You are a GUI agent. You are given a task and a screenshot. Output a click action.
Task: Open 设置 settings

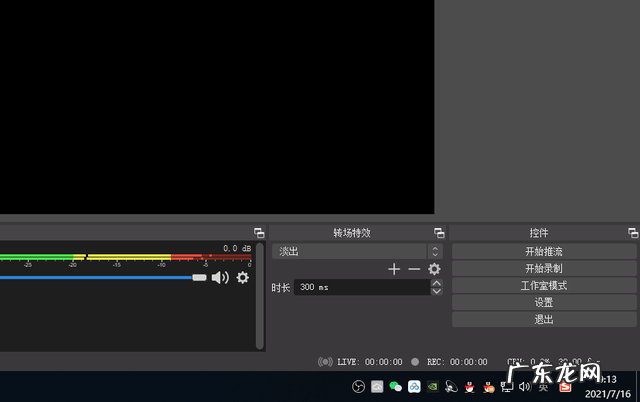pyautogui.click(x=543, y=302)
